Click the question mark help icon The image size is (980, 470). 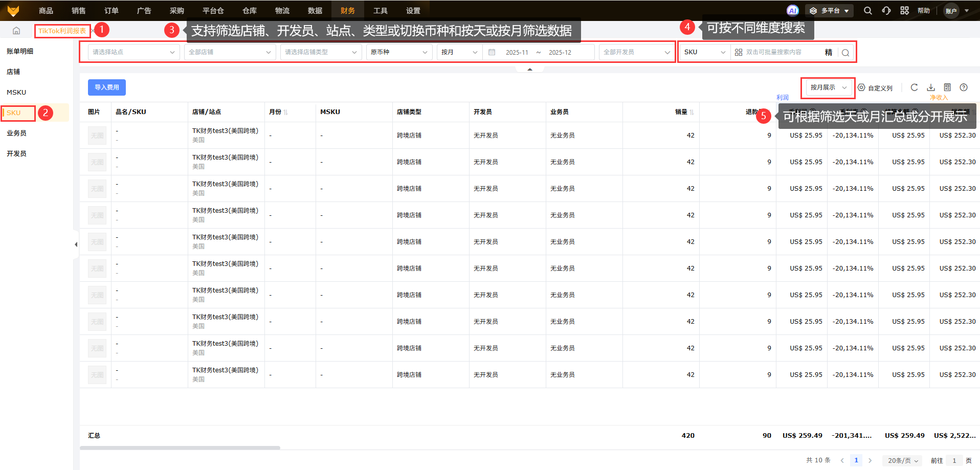pyautogui.click(x=964, y=87)
